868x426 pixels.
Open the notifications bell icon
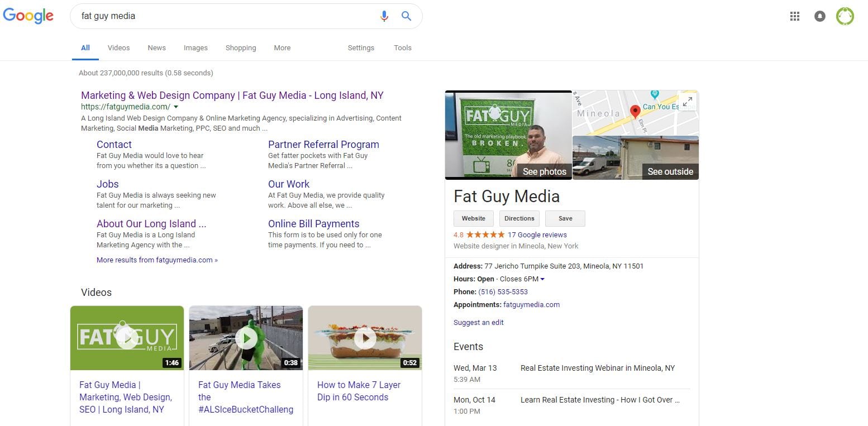click(820, 16)
